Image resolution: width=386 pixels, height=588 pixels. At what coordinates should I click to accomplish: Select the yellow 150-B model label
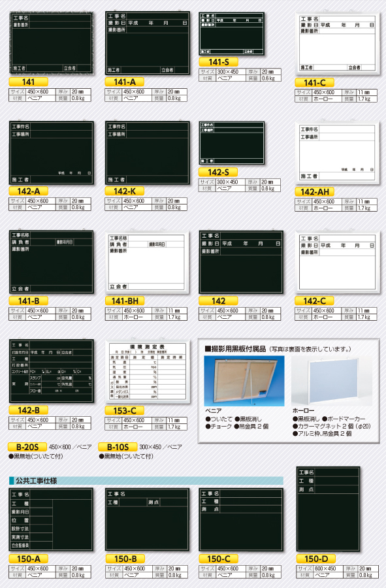[125, 559]
